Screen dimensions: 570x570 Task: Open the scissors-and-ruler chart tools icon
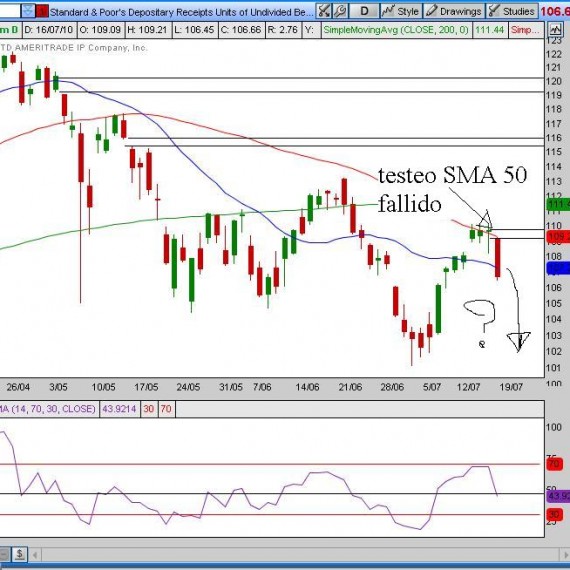tap(324, 11)
